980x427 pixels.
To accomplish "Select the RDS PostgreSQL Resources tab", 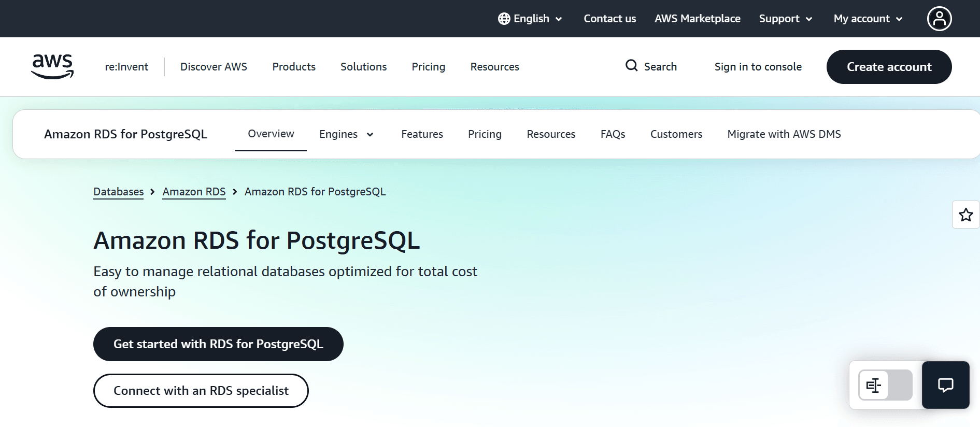I will point(551,134).
